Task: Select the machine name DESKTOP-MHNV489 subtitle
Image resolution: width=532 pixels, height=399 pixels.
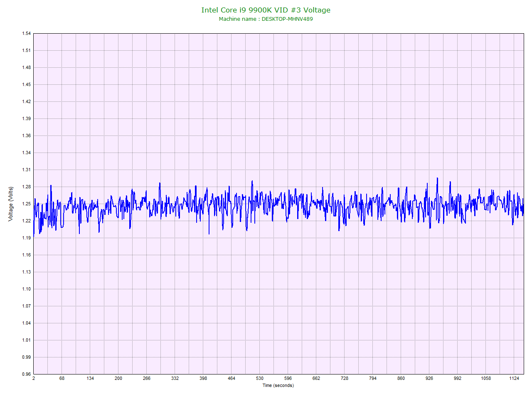Action: (x=266, y=19)
